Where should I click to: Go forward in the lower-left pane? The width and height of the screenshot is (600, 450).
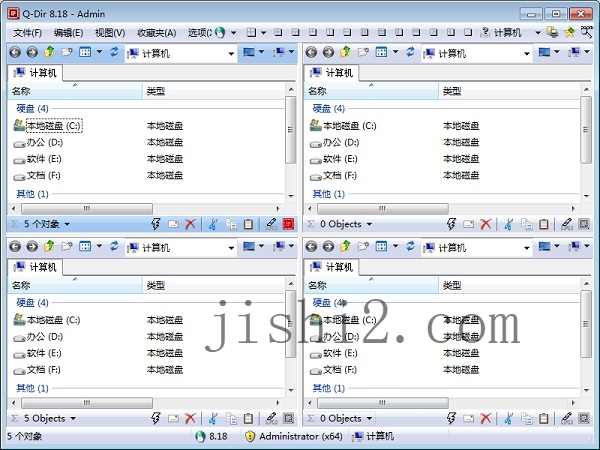pos(32,246)
